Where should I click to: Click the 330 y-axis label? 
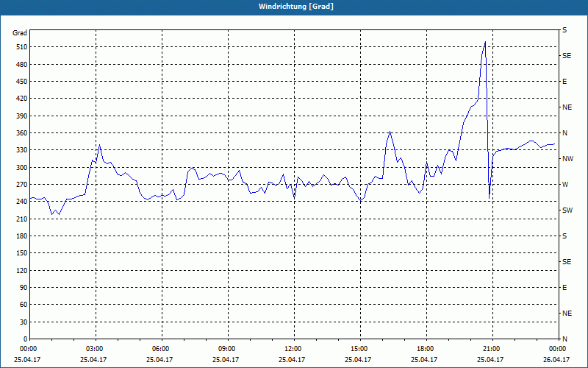22,150
